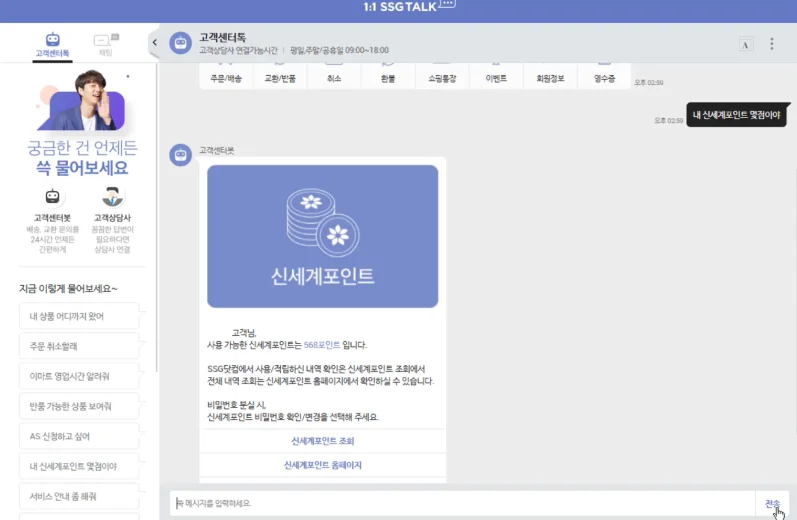Image resolution: width=797 pixels, height=520 pixels.
Task: Open the 고객센터톡 tab
Action: click(52, 45)
